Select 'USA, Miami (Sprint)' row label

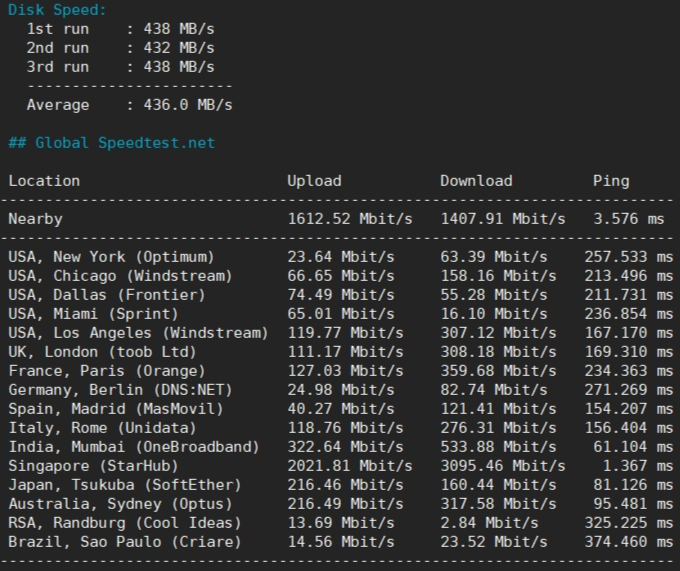[93, 314]
